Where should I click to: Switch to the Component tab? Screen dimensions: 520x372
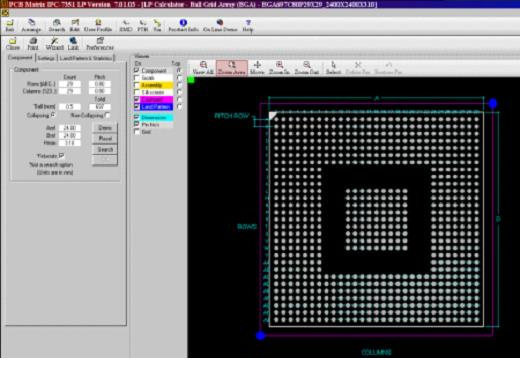click(x=20, y=57)
